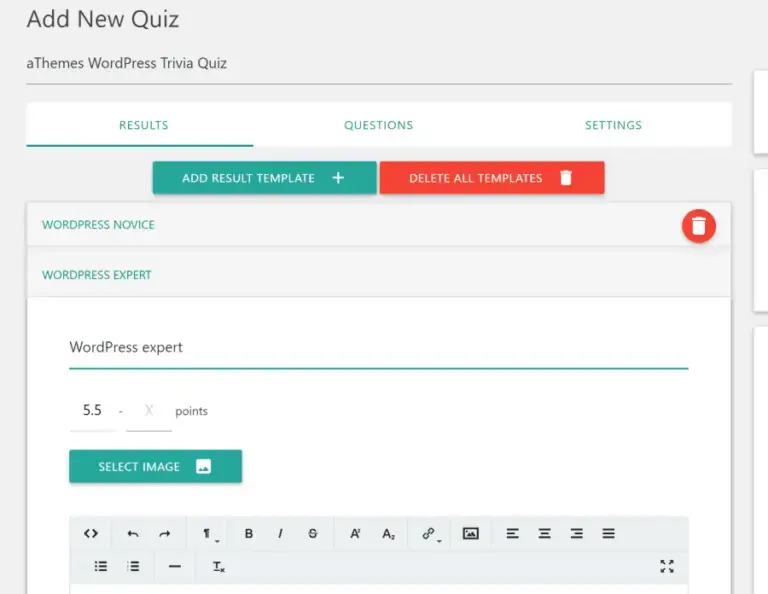This screenshot has width=768, height=594.
Task: Switch to the Questions tab
Action: [x=379, y=125]
